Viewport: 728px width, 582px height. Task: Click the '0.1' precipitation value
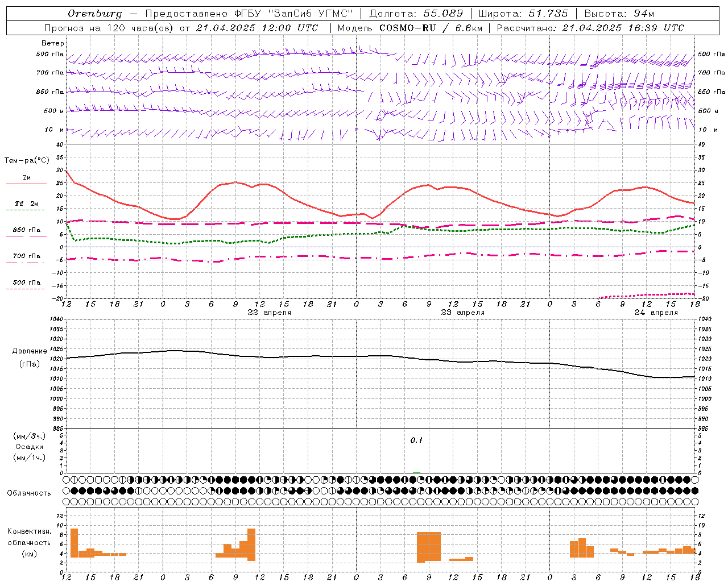(x=417, y=440)
